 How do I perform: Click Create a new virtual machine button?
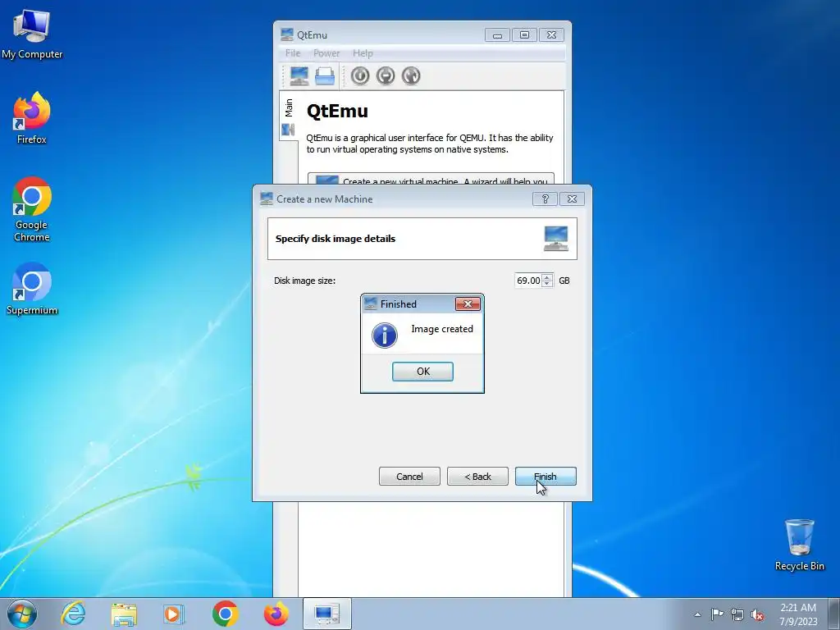(431, 179)
